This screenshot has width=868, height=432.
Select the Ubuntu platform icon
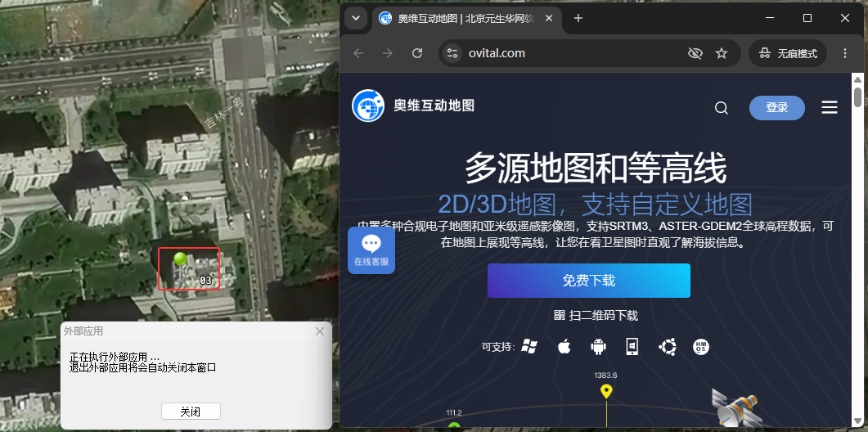coord(667,347)
